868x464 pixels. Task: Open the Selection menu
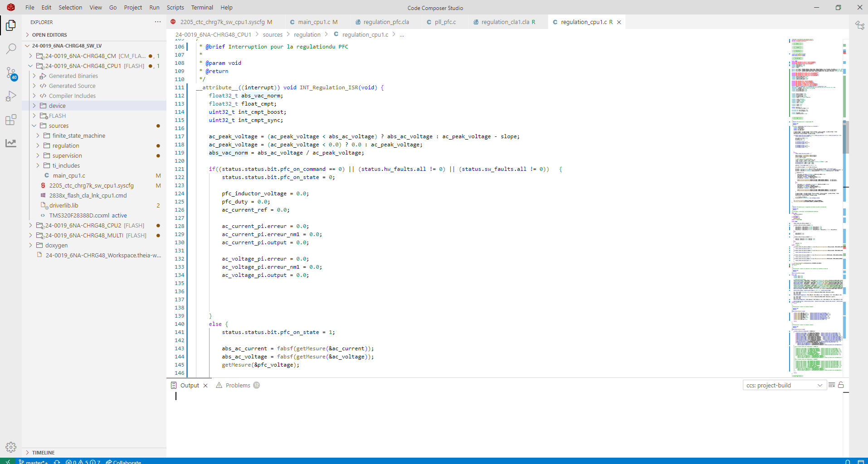pyautogui.click(x=70, y=7)
